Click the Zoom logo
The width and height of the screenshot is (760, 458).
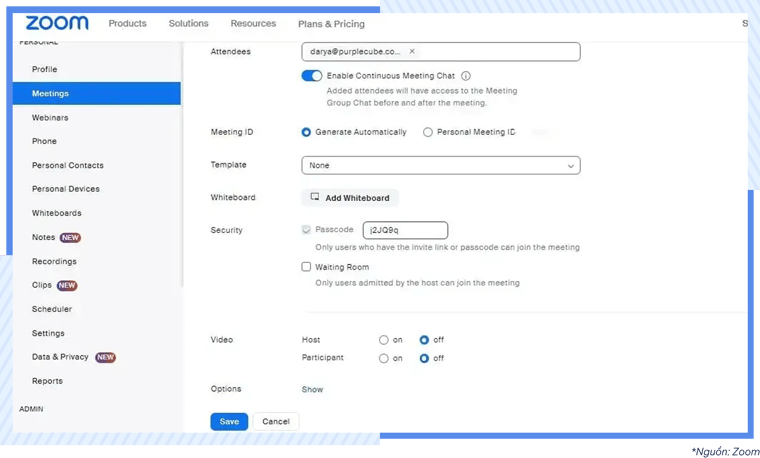[57, 23]
